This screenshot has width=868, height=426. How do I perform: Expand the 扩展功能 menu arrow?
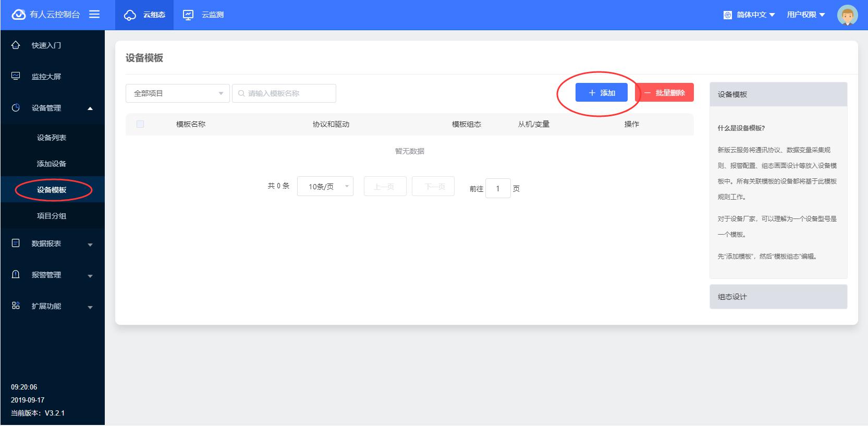[x=90, y=307]
